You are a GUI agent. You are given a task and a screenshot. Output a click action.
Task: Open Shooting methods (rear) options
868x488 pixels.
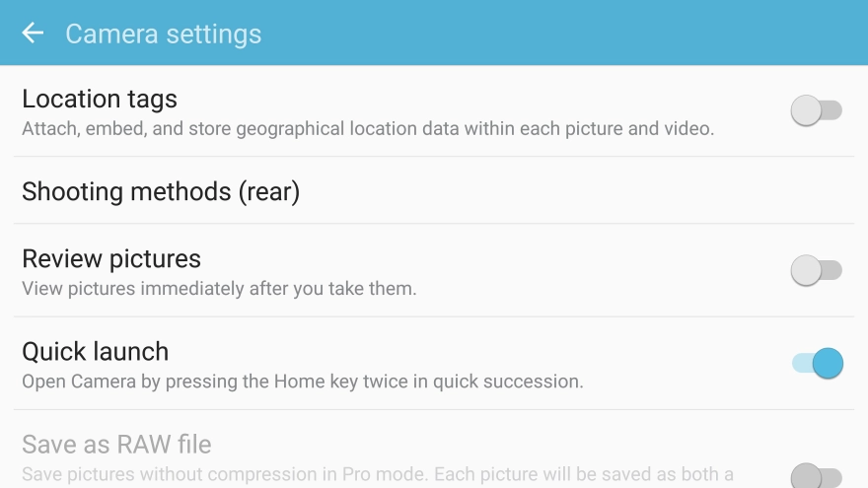434,191
